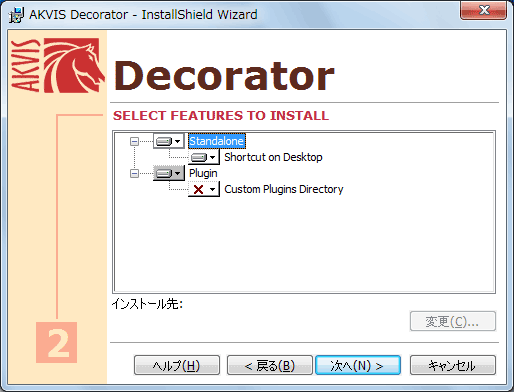514x392 pixels.
Task: Close the InstallShield Wizard window
Action: (484, 10)
